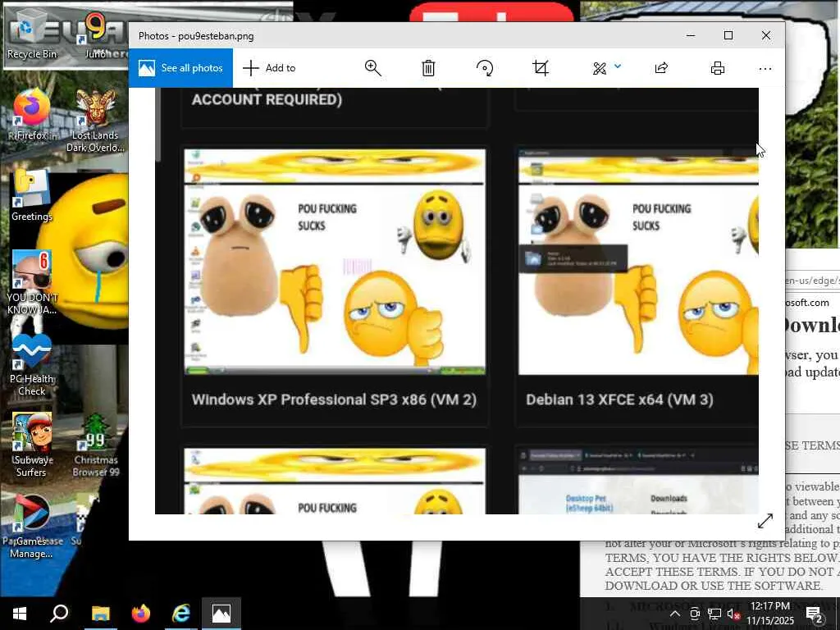Click the network tray icon

[714, 614]
